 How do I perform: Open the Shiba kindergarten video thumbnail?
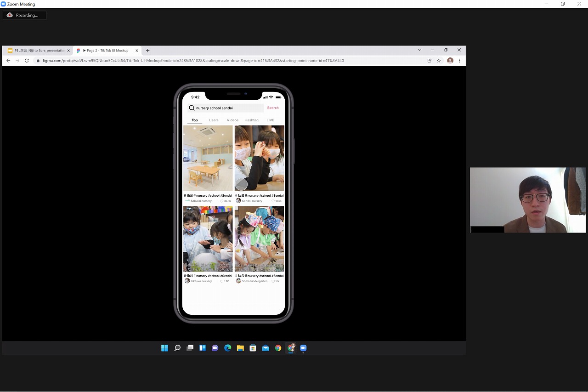click(x=259, y=239)
